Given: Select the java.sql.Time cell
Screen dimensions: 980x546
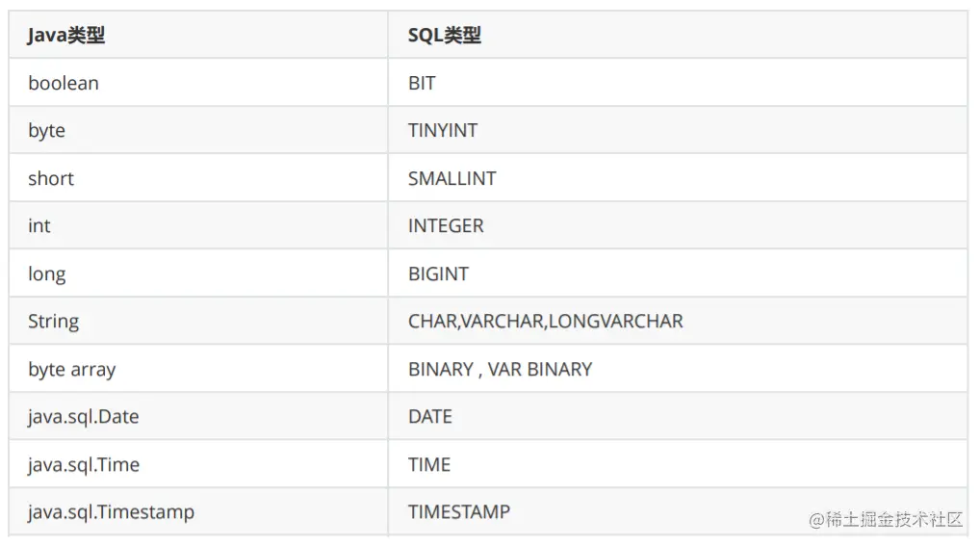Looking at the screenshot, I should point(84,464).
